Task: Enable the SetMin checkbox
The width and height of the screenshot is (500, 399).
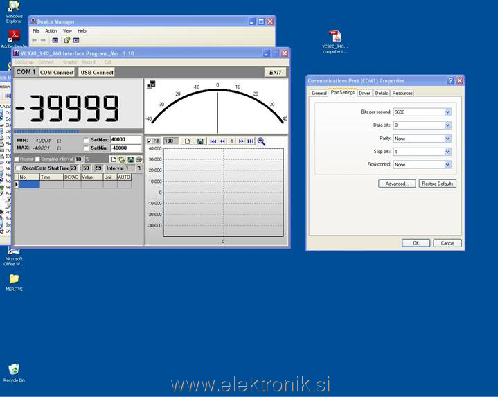Action: pos(86,148)
